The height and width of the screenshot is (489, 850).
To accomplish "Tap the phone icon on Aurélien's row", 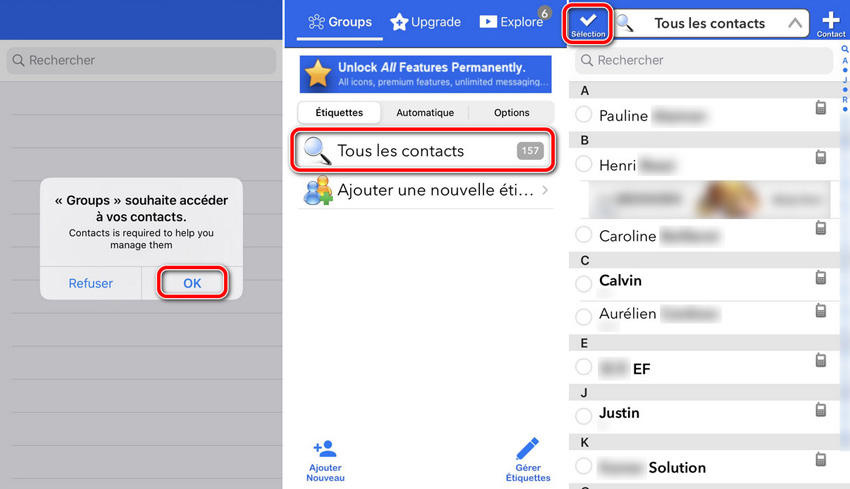I will [x=821, y=311].
